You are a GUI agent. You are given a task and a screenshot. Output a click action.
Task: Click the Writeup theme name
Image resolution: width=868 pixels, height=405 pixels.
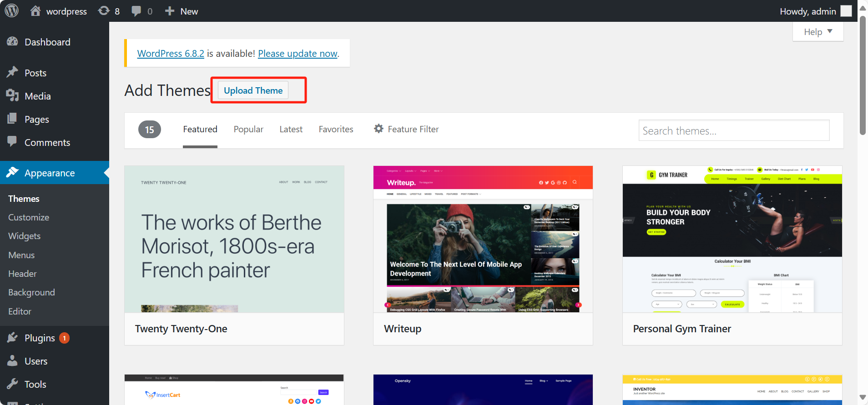pyautogui.click(x=403, y=329)
